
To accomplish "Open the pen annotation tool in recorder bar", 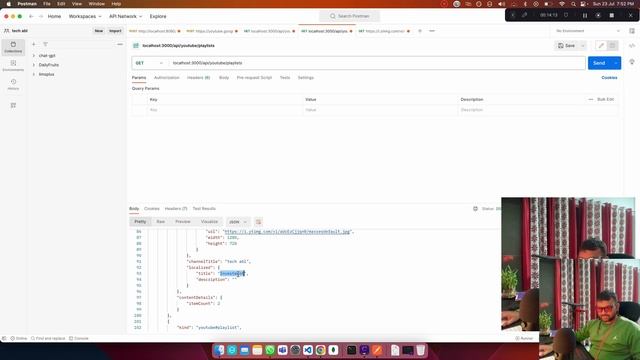I will (x=524, y=16).
